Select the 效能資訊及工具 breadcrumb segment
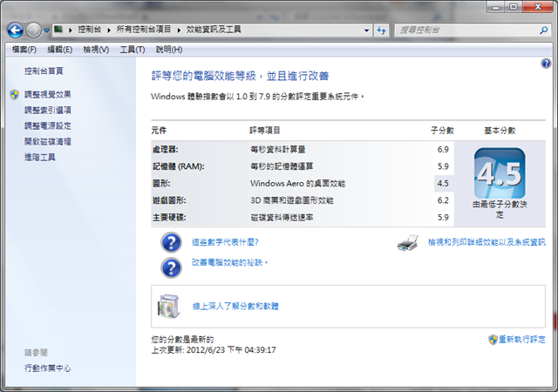Viewport: 558px width, 392px height. [x=214, y=30]
